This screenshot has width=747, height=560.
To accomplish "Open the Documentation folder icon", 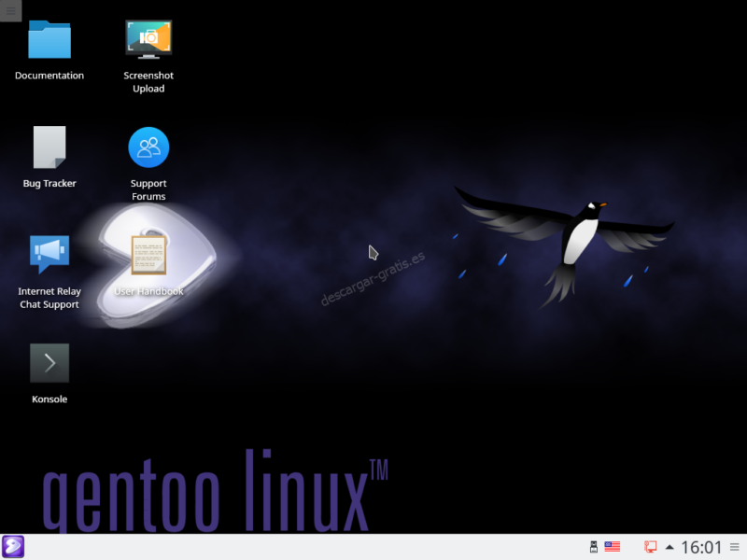I will click(49, 40).
